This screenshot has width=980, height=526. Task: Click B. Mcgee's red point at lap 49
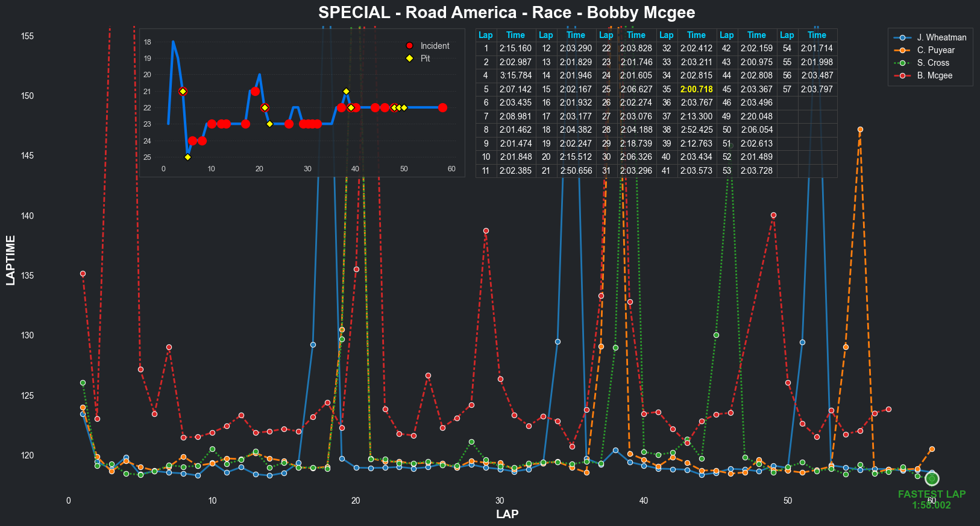pos(773,215)
